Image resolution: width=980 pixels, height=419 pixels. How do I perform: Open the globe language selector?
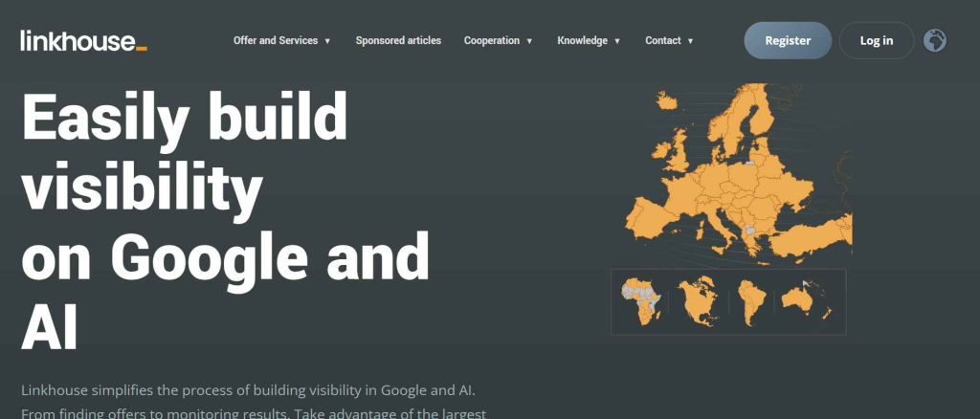tap(935, 40)
